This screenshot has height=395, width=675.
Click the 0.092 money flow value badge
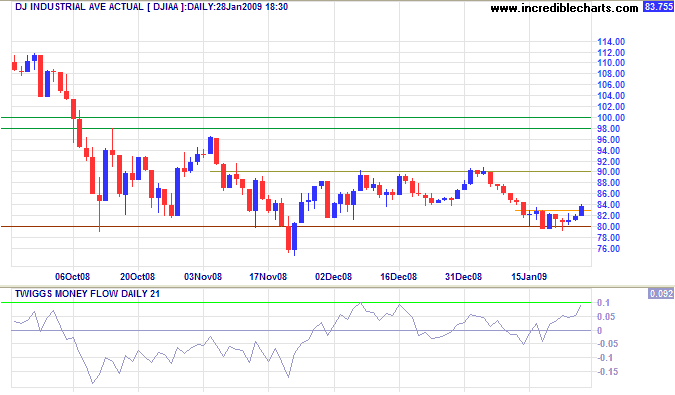(661, 293)
